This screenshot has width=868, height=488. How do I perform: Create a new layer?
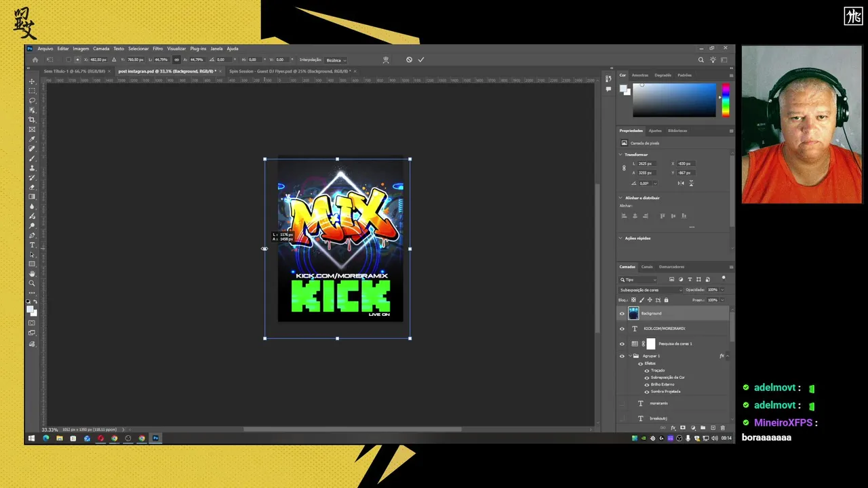coord(713,428)
